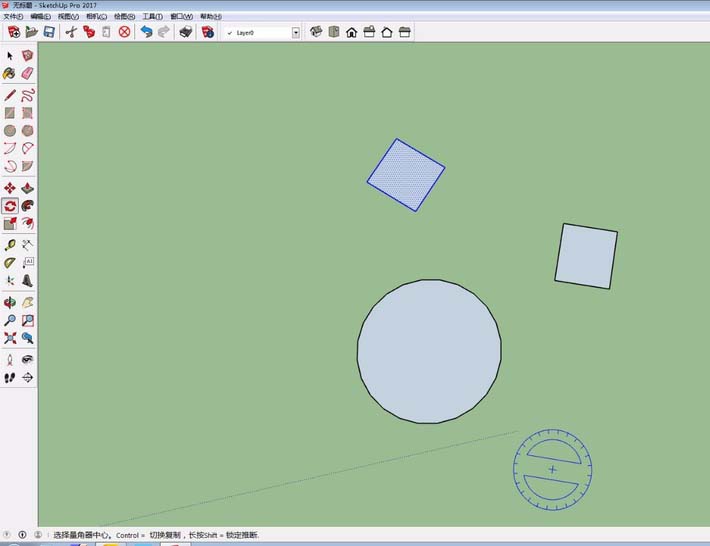Click the Undo arrow in toolbar
This screenshot has width=710, height=546.
pos(147,32)
